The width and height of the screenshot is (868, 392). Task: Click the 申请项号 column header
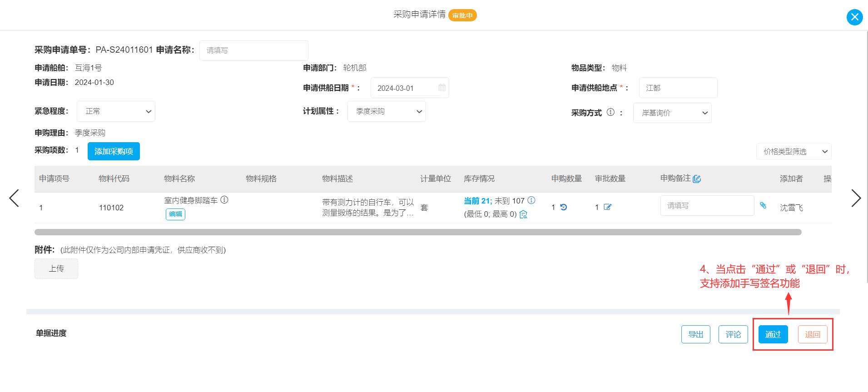[54, 179]
